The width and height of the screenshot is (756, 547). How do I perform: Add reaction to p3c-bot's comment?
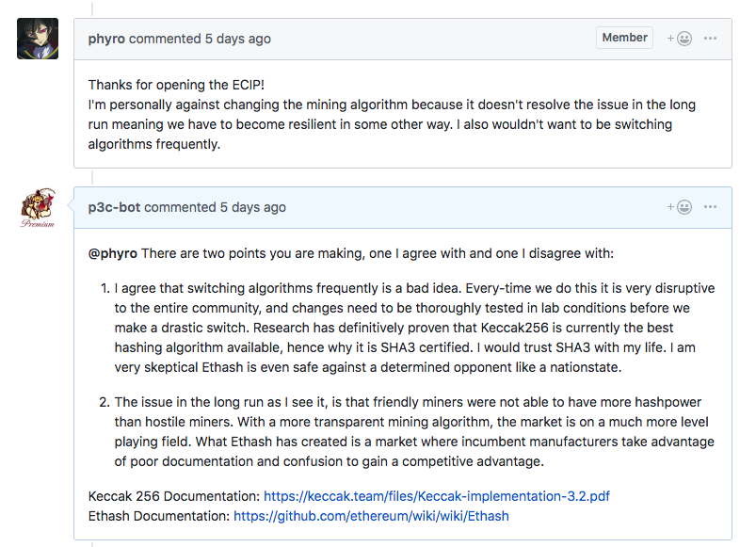tap(680, 207)
